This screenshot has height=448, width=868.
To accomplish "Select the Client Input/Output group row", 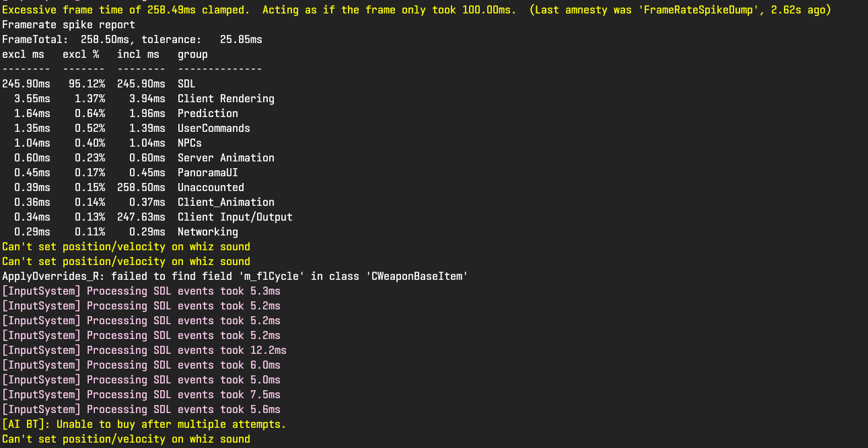I will click(235, 217).
